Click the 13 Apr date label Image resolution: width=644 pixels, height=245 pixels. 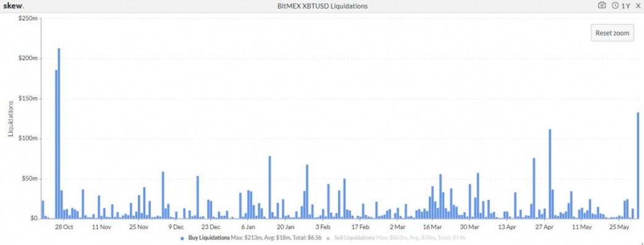507,227
